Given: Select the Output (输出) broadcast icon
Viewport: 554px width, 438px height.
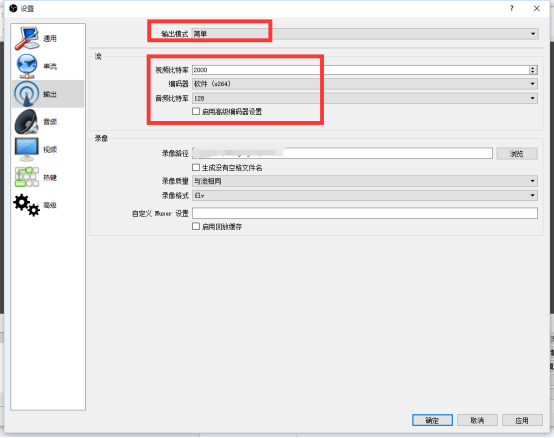Looking at the screenshot, I should (x=27, y=94).
